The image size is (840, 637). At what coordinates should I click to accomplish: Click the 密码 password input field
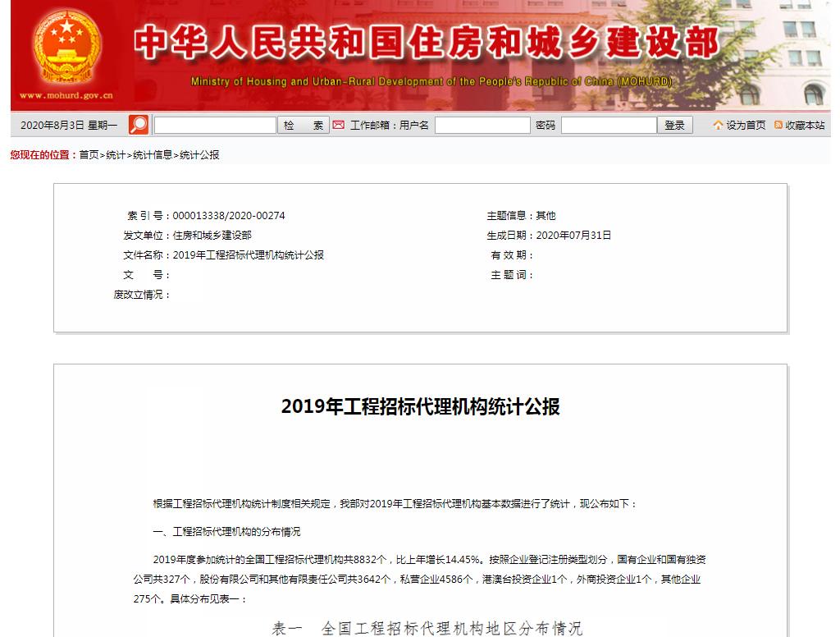click(x=608, y=125)
